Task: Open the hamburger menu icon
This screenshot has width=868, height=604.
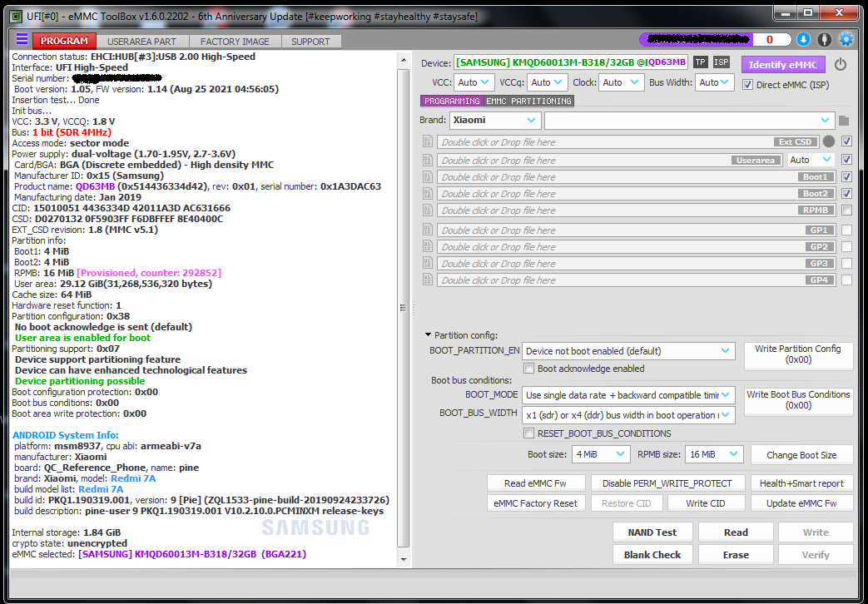Action: 22,39
